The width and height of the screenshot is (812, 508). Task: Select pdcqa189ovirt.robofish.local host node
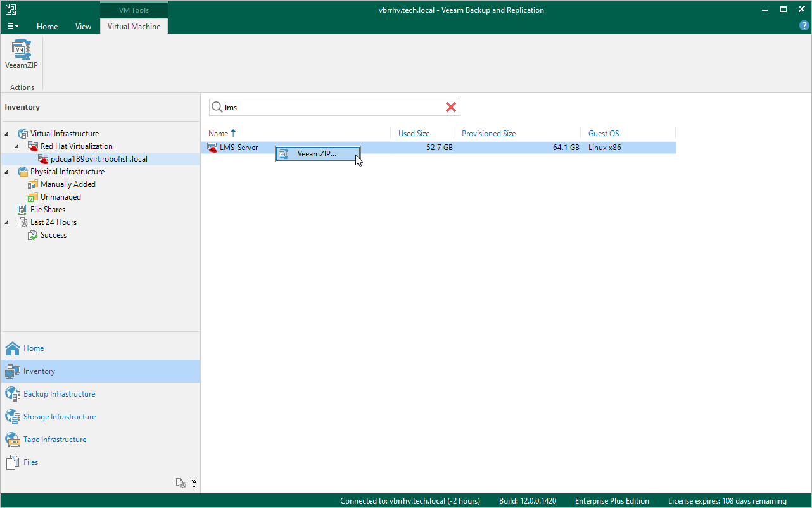(x=99, y=159)
